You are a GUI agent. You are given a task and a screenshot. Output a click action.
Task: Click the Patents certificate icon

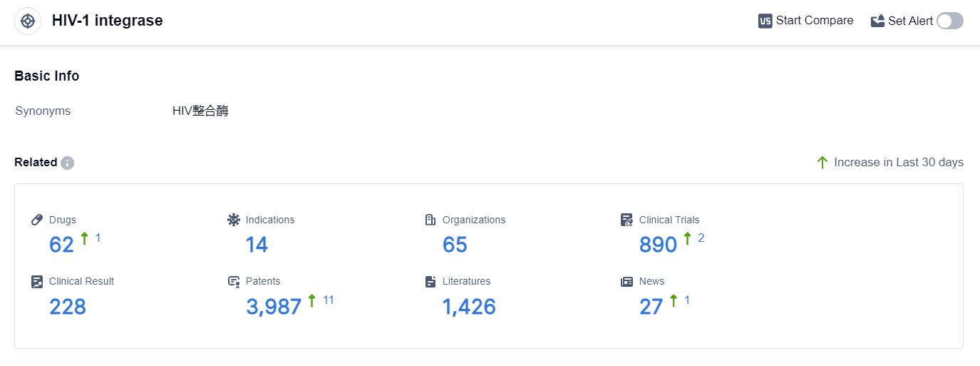click(x=234, y=281)
